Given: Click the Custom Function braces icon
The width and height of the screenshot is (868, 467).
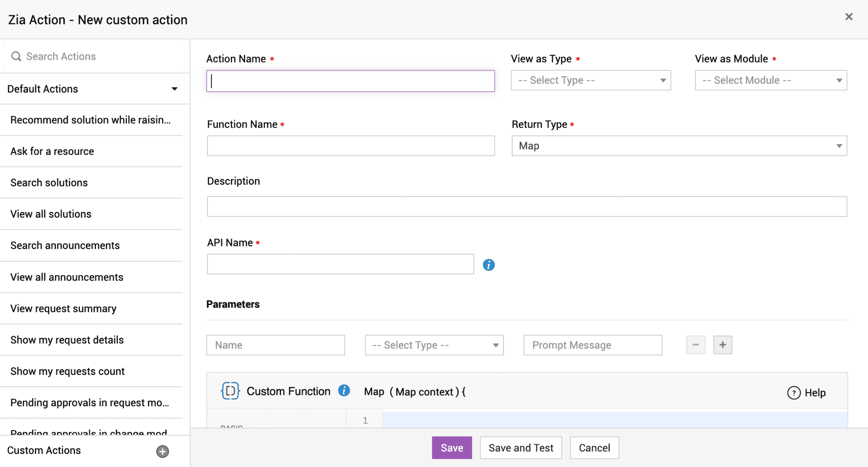Looking at the screenshot, I should [230, 391].
